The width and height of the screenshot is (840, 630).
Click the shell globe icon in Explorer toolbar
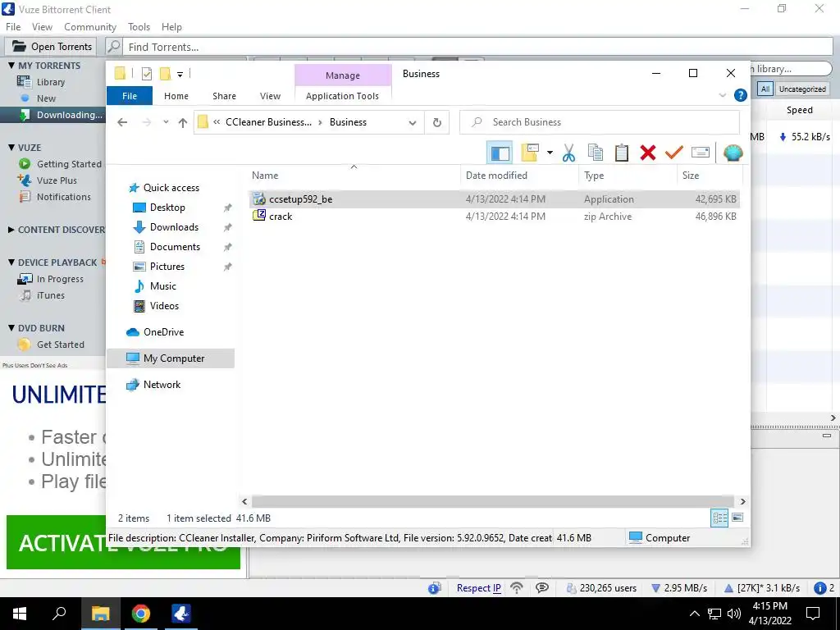[733, 153]
